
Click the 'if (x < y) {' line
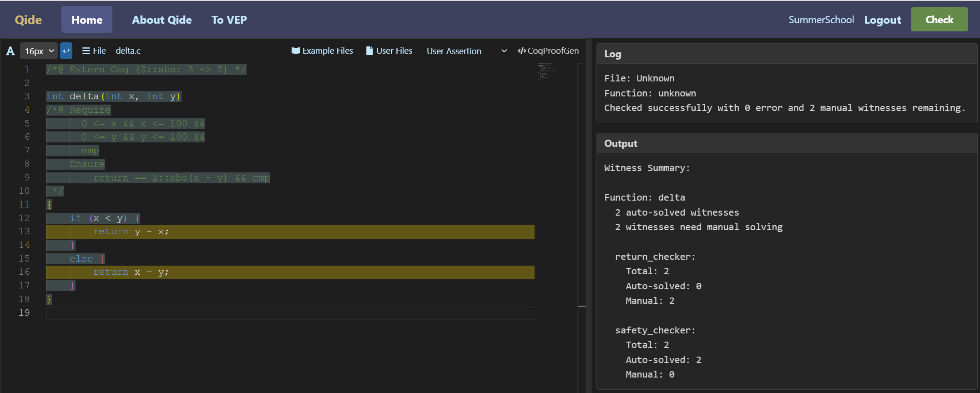coord(105,218)
